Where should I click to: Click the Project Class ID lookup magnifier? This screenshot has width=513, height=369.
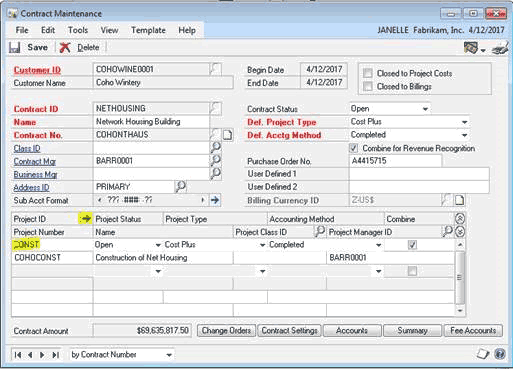point(320,231)
